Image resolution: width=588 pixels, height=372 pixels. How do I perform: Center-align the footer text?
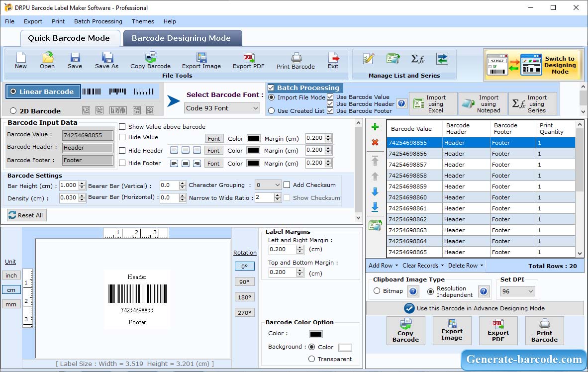pos(185,164)
